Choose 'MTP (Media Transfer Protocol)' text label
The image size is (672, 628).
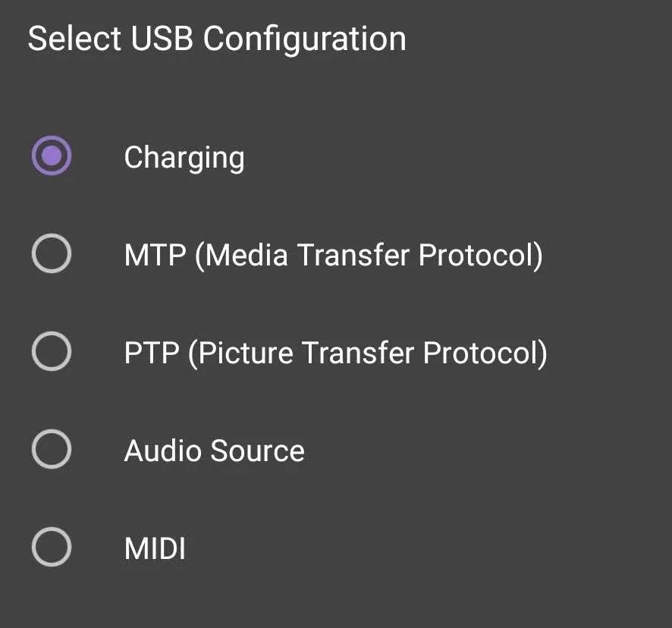[x=334, y=256]
